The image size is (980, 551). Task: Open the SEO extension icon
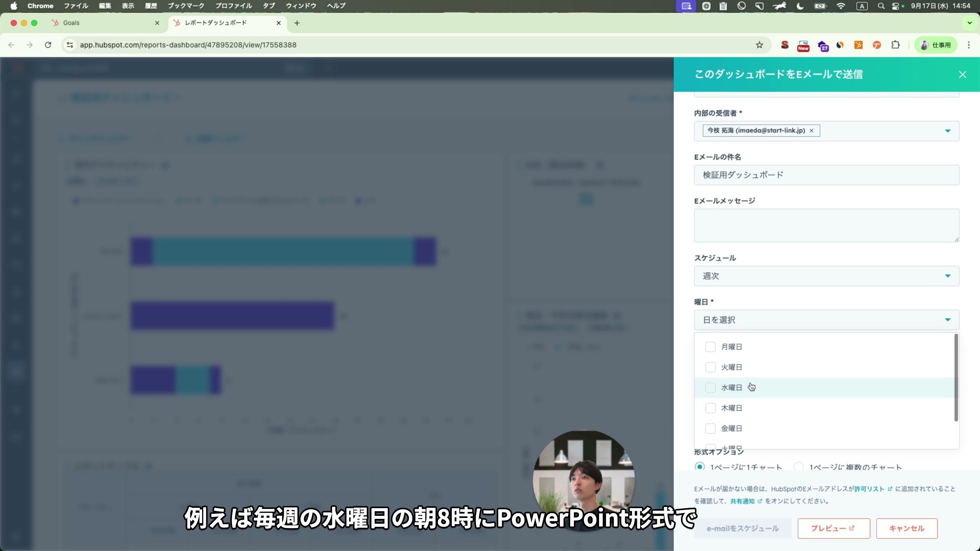(x=784, y=45)
